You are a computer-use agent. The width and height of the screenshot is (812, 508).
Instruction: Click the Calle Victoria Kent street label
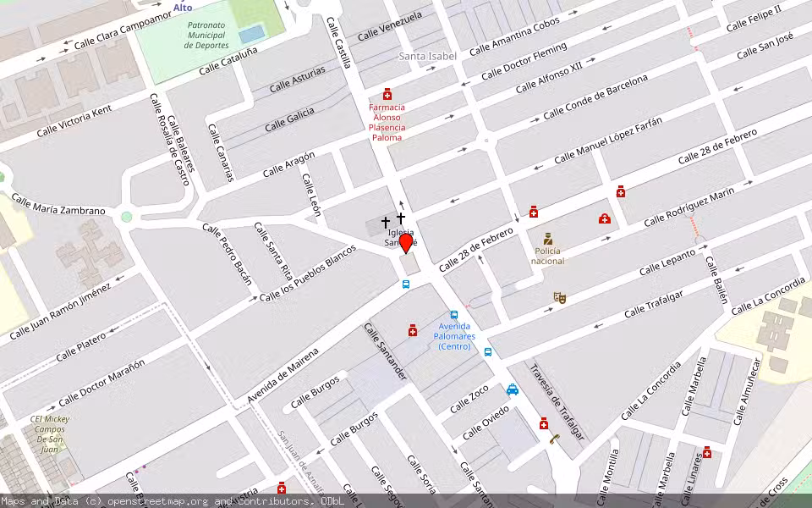(74, 121)
